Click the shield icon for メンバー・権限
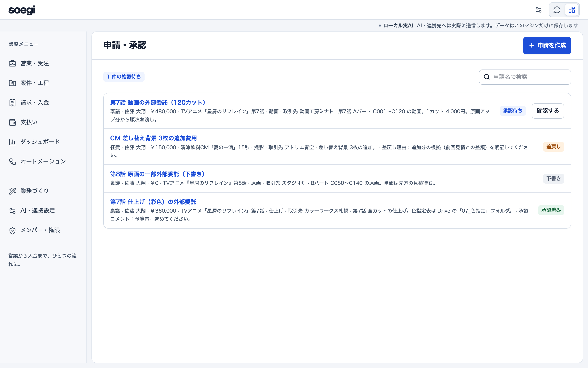 tap(12, 230)
